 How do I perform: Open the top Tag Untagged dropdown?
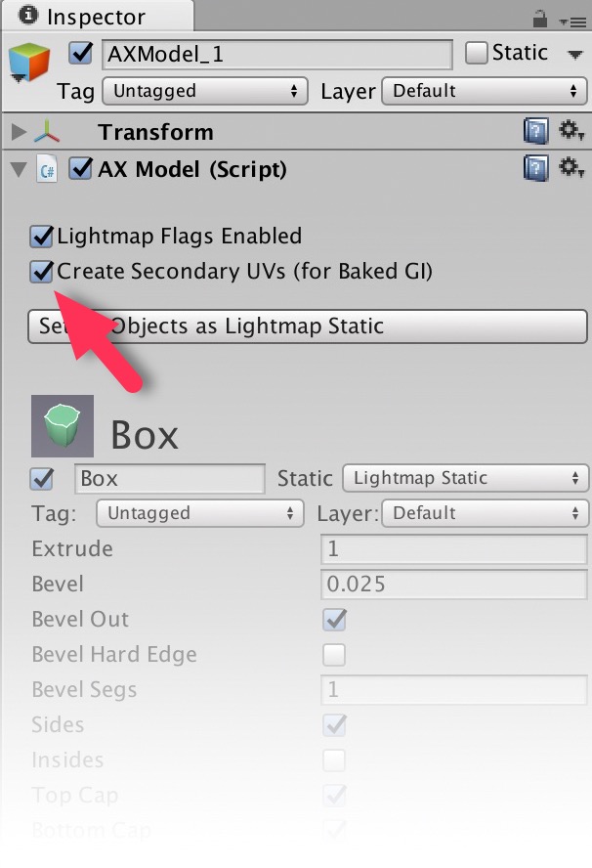click(x=205, y=91)
